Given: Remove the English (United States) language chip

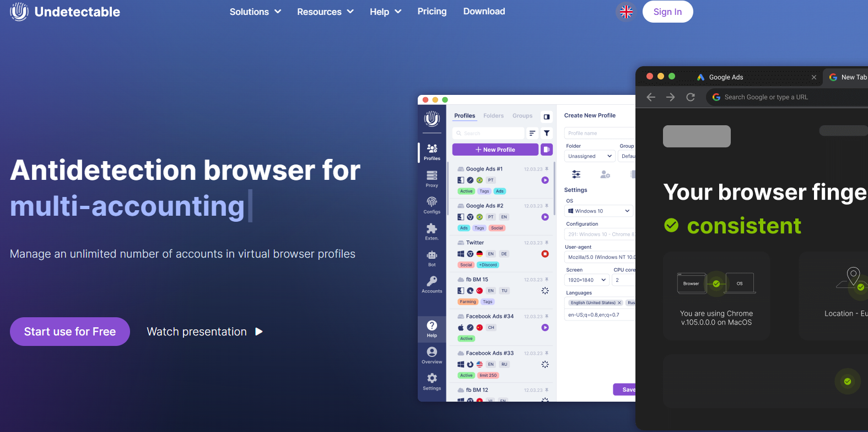Looking at the screenshot, I should (619, 303).
